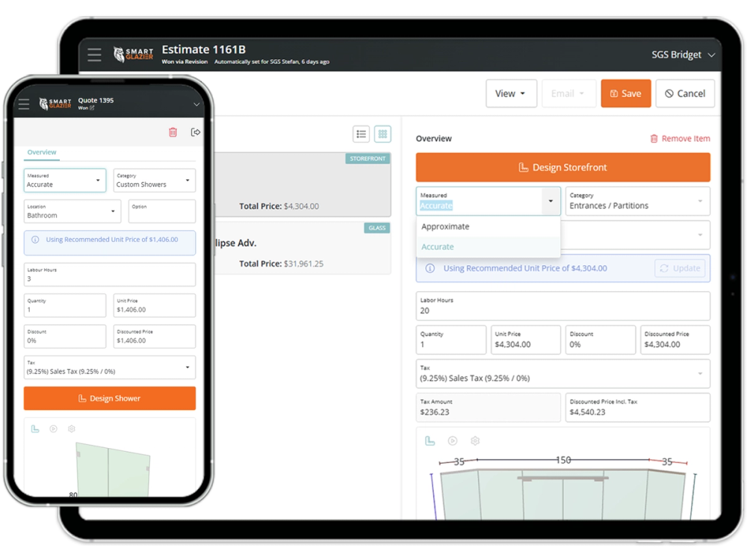
Task: Open the View dropdown menu
Action: click(511, 93)
